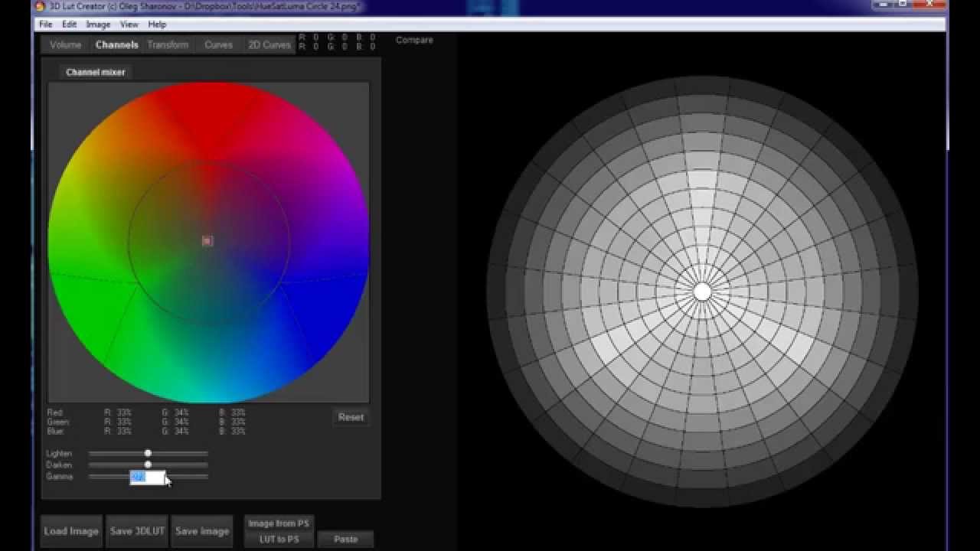Click the white center of the grayscale circle
Image resolution: width=980 pixels, height=551 pixels.
coord(702,292)
